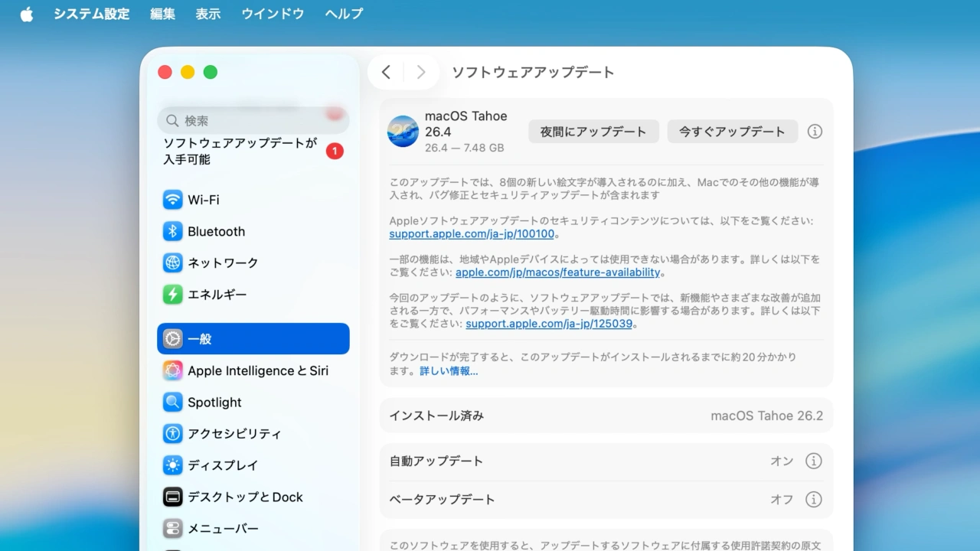Click the macOS Tahoe update info icon
This screenshot has height=551, width=980.
click(815, 132)
